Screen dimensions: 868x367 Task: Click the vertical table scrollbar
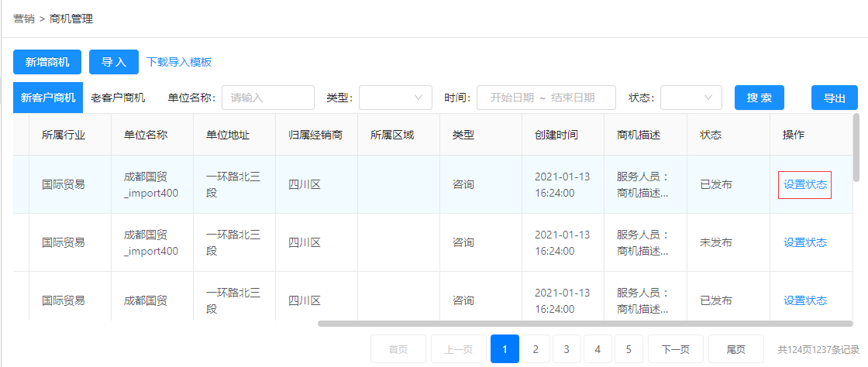(856, 148)
